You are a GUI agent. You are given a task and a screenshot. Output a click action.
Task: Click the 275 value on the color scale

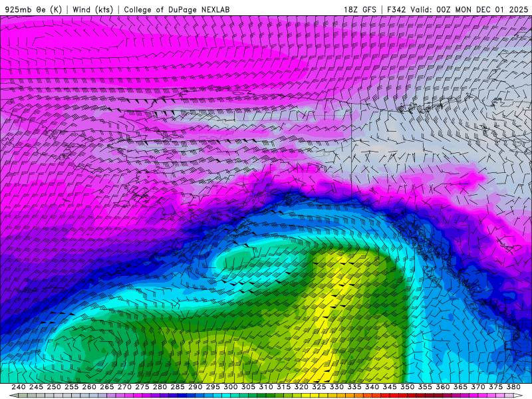pyautogui.click(x=142, y=387)
